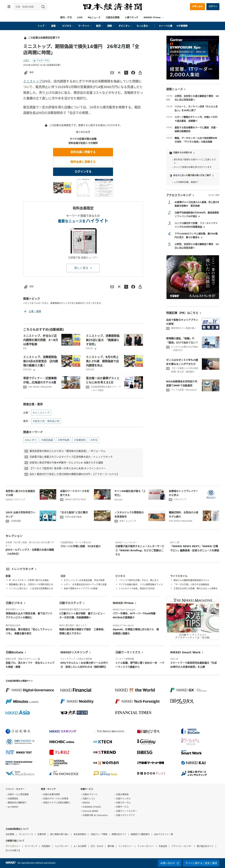Click Nikkei newspaper masthead logo
The width and height of the screenshot is (225, 868).
(x=112, y=7)
